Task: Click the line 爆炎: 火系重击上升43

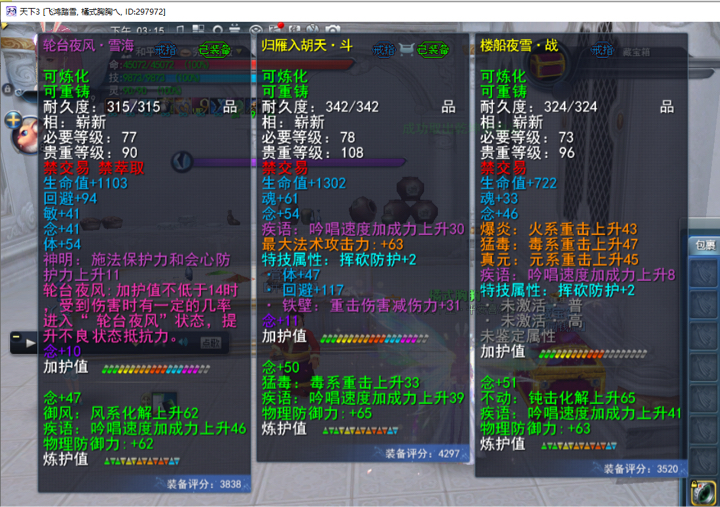Action: [x=559, y=229]
